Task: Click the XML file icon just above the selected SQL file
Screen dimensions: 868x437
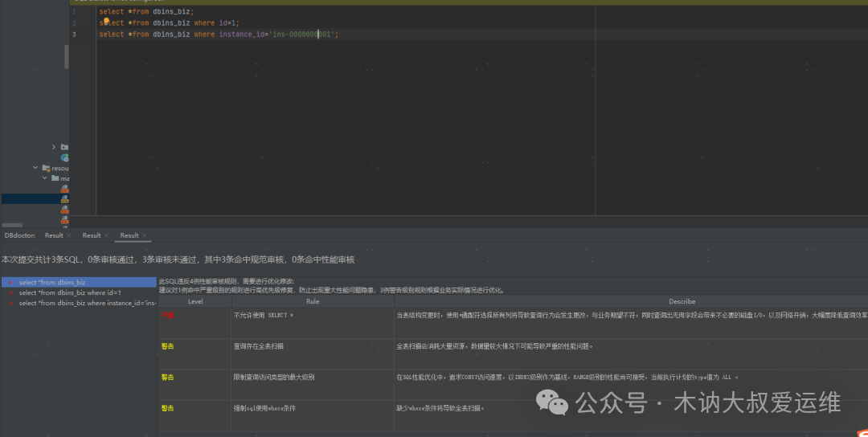Action: tap(65, 189)
